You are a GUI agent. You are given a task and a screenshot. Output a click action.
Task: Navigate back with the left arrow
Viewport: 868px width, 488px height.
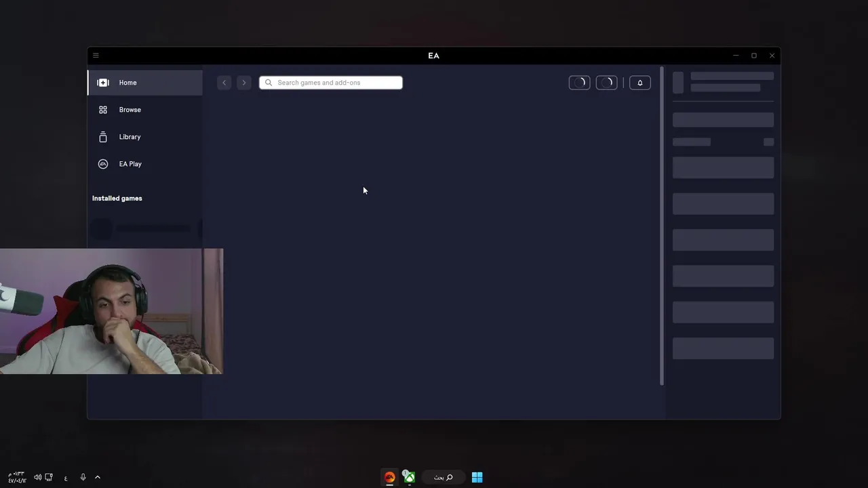tap(224, 83)
